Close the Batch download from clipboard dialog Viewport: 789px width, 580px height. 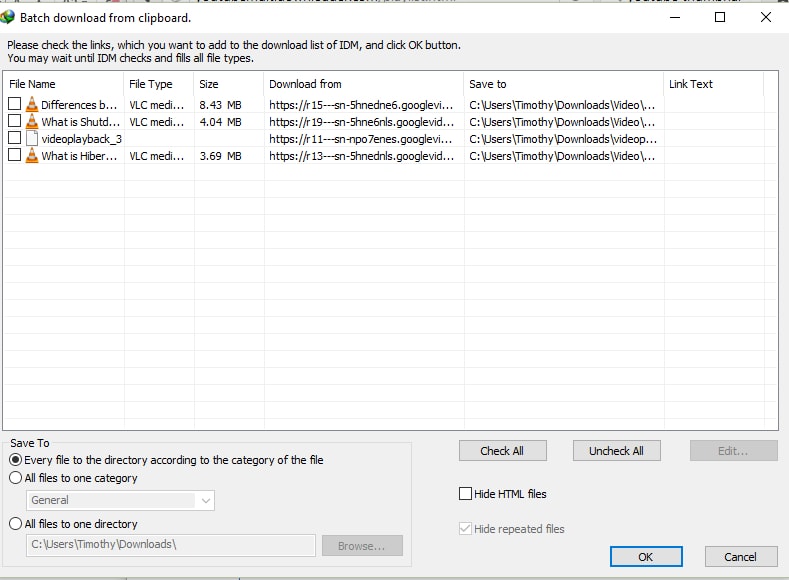pos(766,17)
